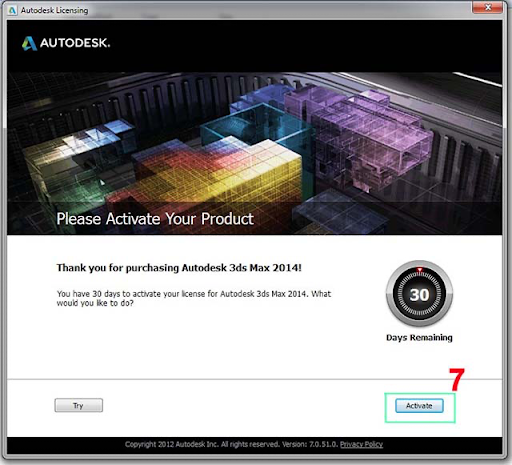Screen dimensions: 512x465
Task: Close the Autodesk Licensing window
Action: pos(488,7)
